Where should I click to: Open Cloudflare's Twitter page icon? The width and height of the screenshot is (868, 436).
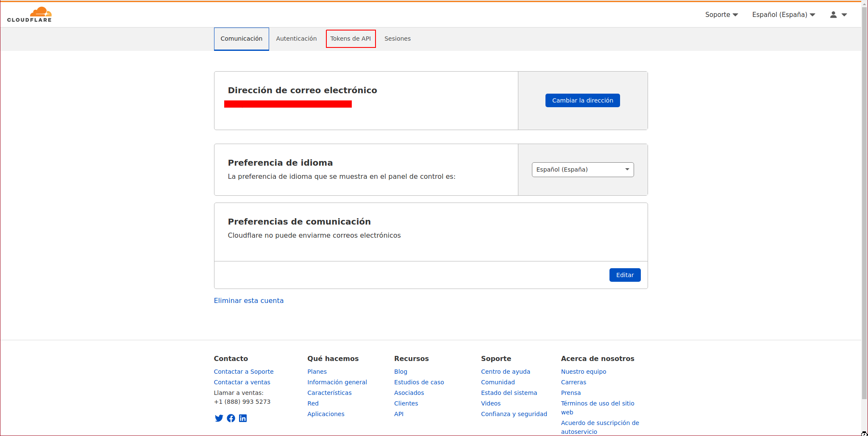click(219, 418)
